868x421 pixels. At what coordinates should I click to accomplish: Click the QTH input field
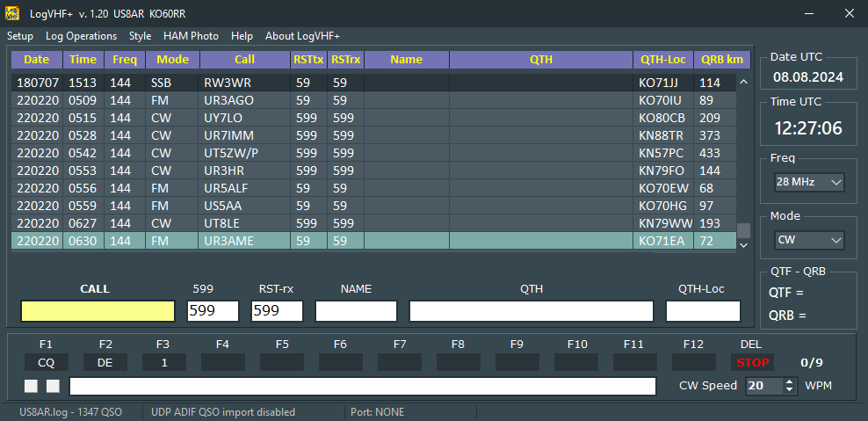pos(532,311)
